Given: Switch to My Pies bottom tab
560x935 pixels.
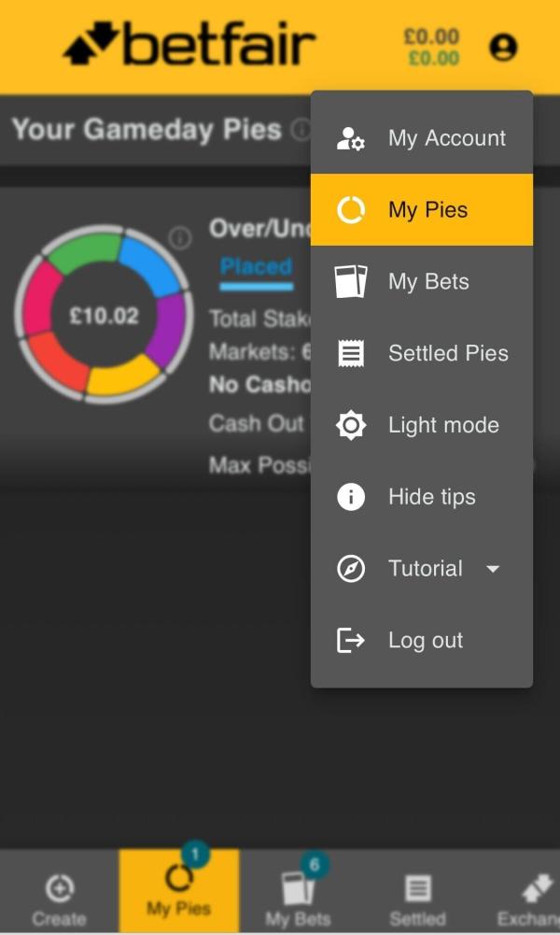Looking at the screenshot, I should 178,892.
